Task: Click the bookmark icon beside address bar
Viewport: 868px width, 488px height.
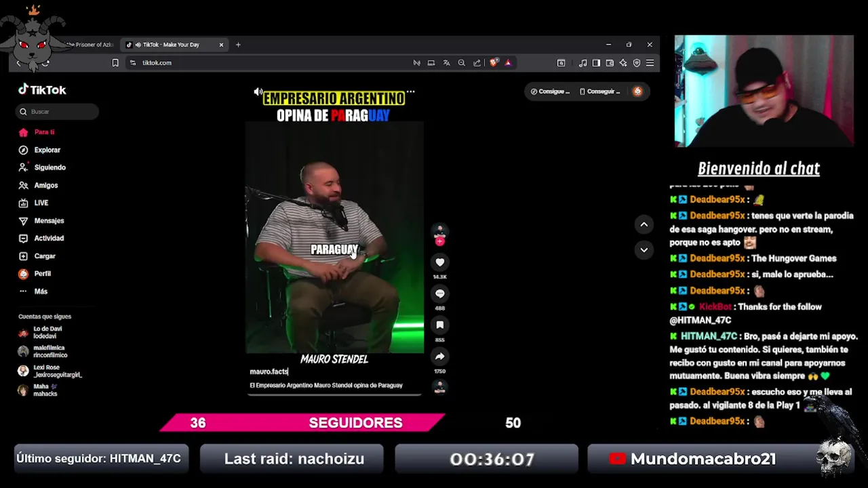Action: coord(115,62)
